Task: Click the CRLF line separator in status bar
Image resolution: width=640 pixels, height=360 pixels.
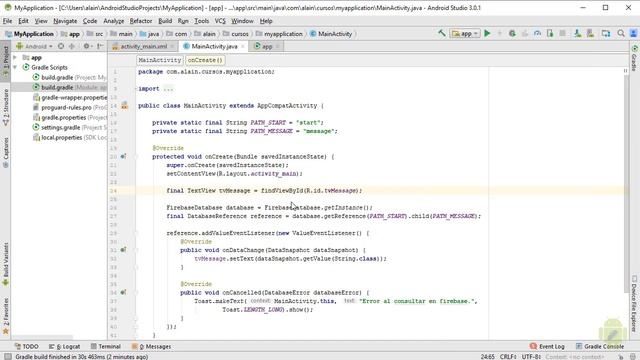Action: coord(509,356)
